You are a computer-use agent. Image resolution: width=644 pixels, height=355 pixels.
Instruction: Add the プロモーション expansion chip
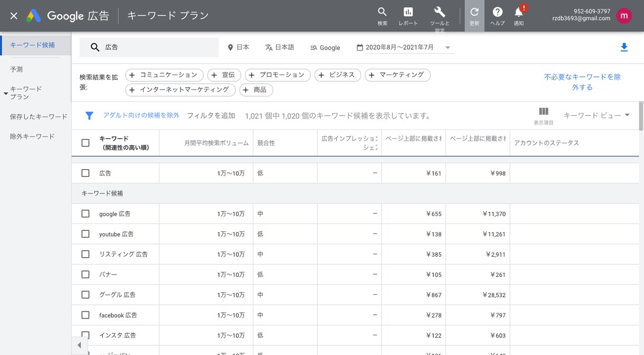tap(278, 75)
